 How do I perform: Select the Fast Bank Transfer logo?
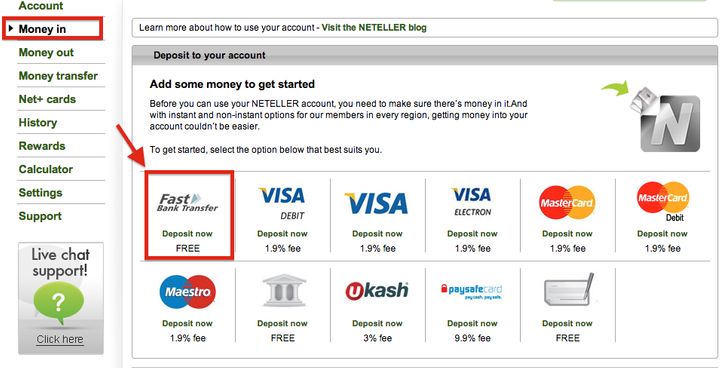[188, 202]
